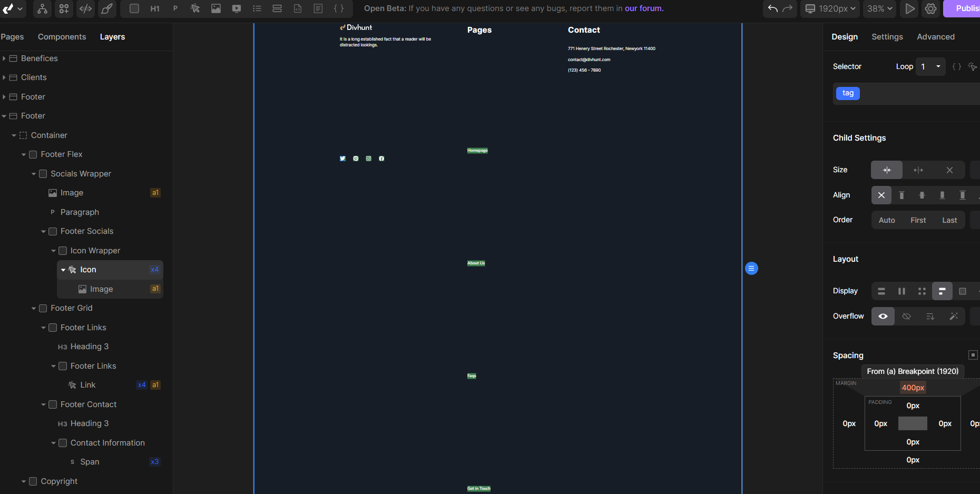Set Order to First
The image size is (980, 494).
pyautogui.click(x=918, y=220)
